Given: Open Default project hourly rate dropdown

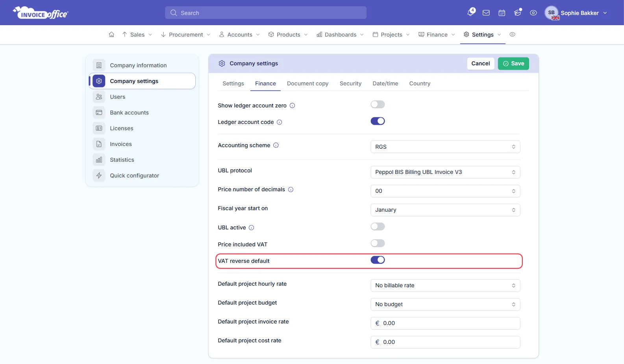Looking at the screenshot, I should click(x=445, y=285).
